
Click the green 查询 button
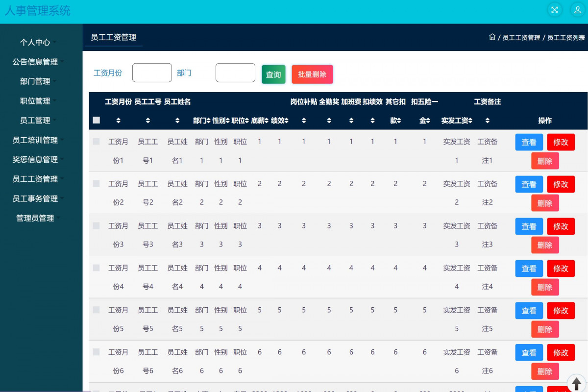[x=273, y=74]
